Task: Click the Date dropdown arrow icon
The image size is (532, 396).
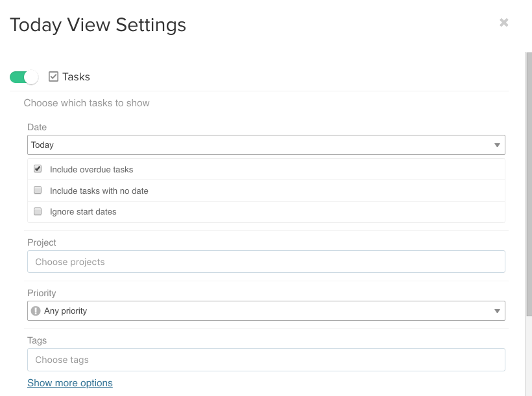Action: click(497, 145)
